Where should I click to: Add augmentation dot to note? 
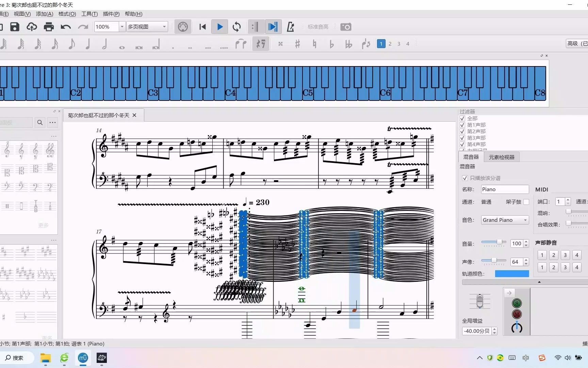pyautogui.click(x=173, y=47)
